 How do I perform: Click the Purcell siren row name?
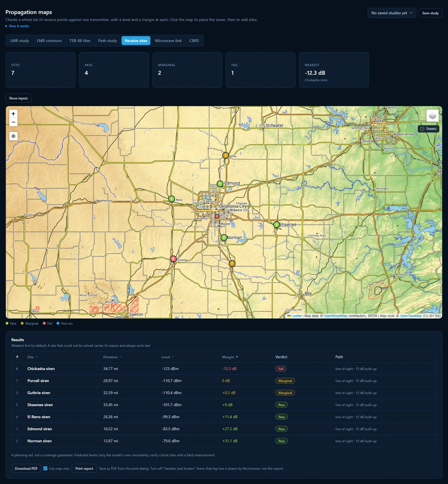38,381
